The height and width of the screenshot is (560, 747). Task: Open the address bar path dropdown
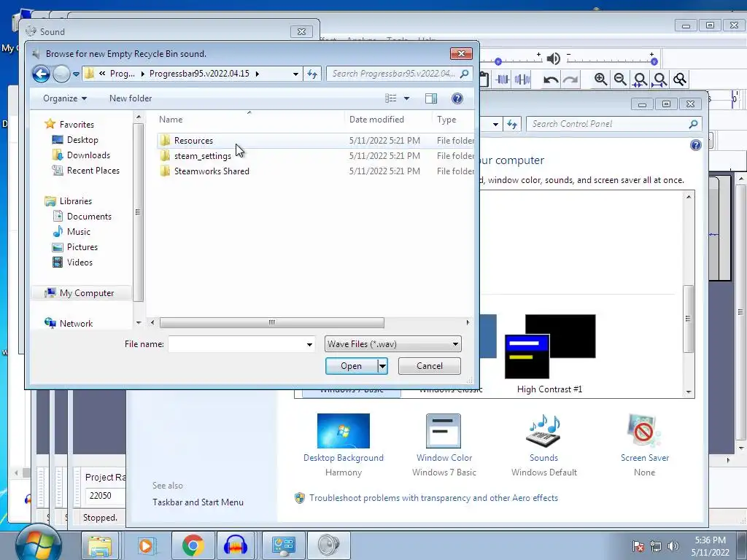tap(296, 74)
